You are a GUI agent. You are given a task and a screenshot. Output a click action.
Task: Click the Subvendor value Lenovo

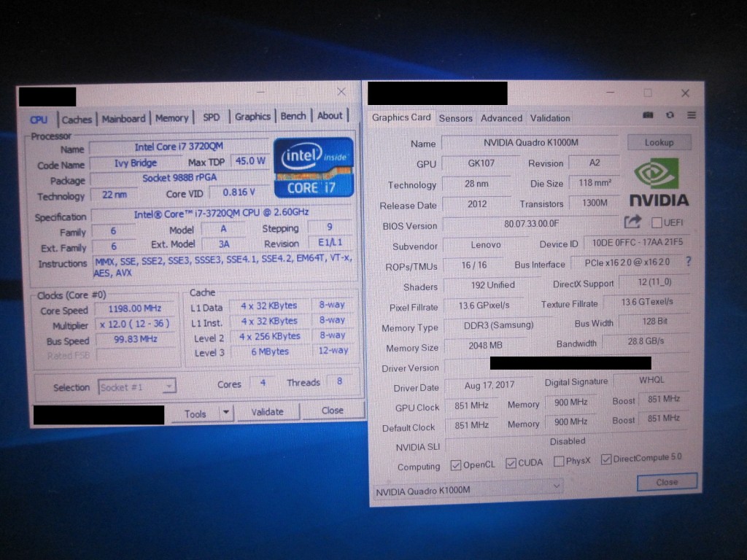pyautogui.click(x=485, y=245)
